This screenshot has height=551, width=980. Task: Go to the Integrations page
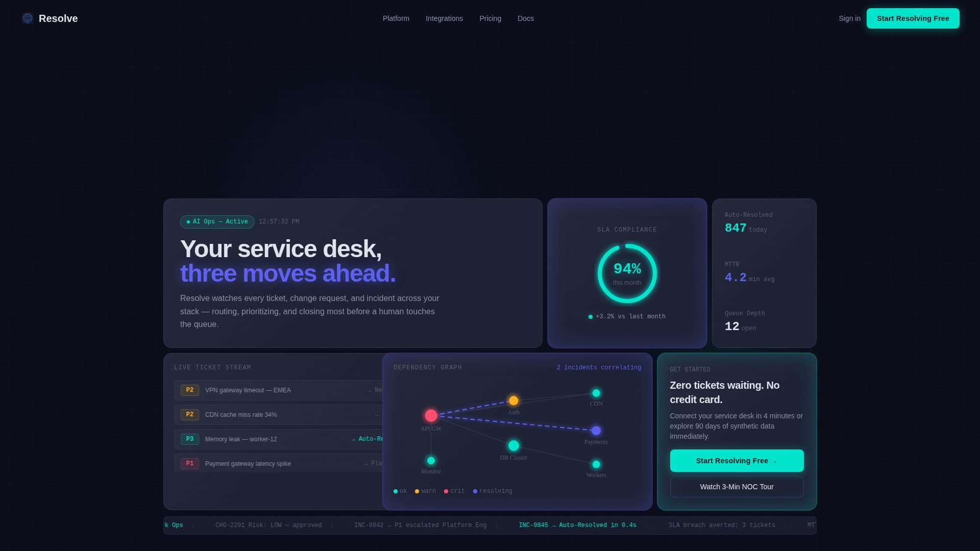(444, 18)
